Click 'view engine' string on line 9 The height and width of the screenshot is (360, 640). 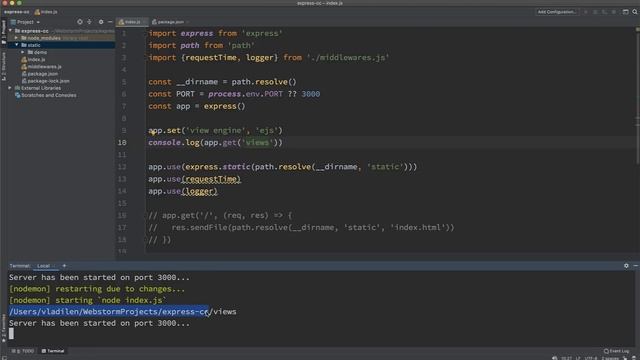217,130
